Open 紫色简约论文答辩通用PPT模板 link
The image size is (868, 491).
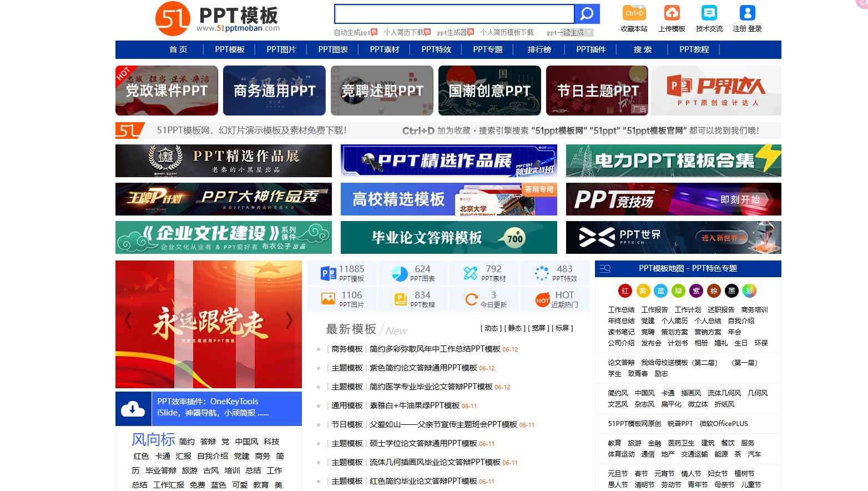(x=423, y=368)
